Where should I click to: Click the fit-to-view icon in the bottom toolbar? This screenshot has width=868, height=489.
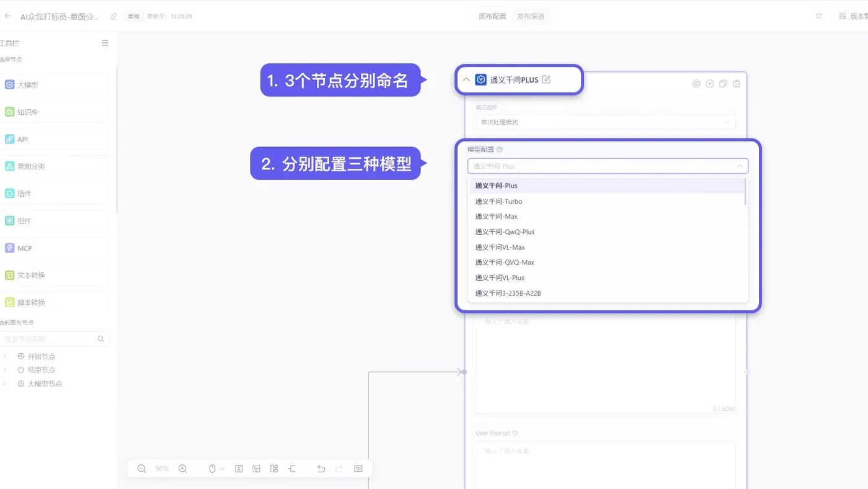click(x=239, y=469)
